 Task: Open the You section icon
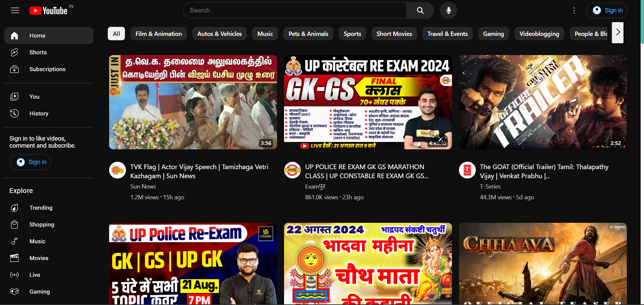14,97
